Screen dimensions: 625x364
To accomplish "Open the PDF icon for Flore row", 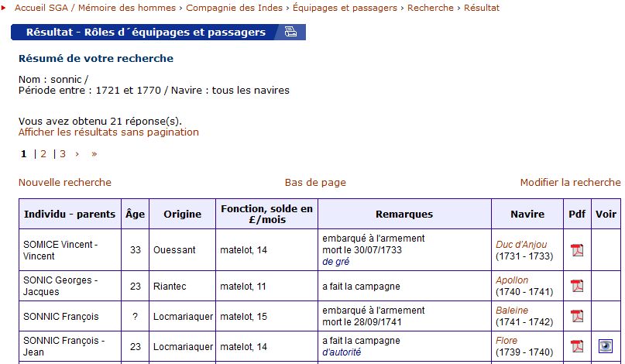I will [577, 346].
